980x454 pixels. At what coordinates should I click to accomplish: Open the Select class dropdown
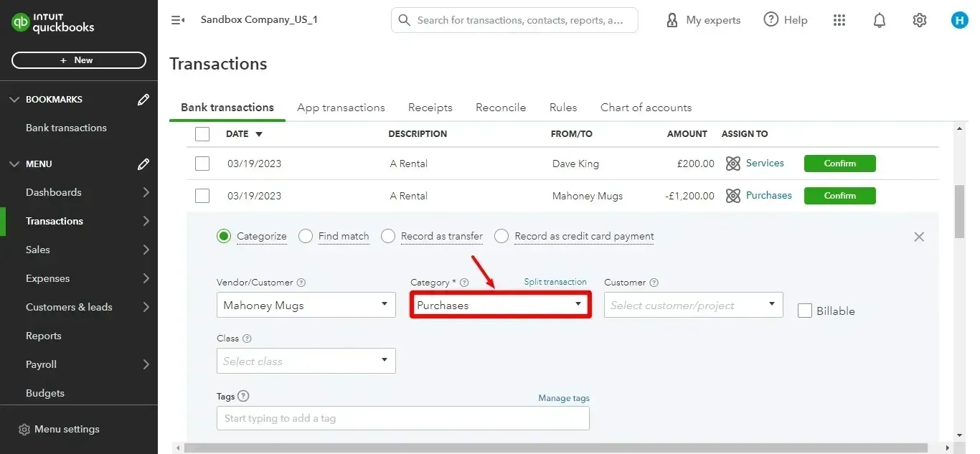click(306, 361)
